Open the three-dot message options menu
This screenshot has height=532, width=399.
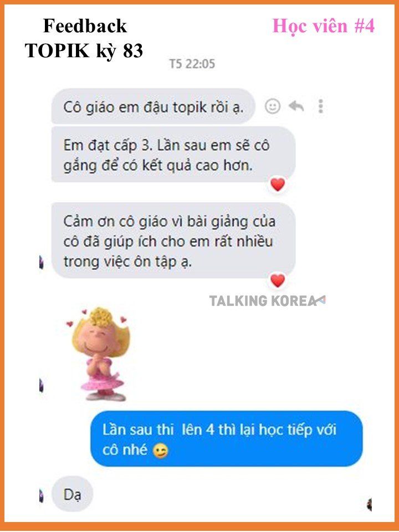click(320, 106)
